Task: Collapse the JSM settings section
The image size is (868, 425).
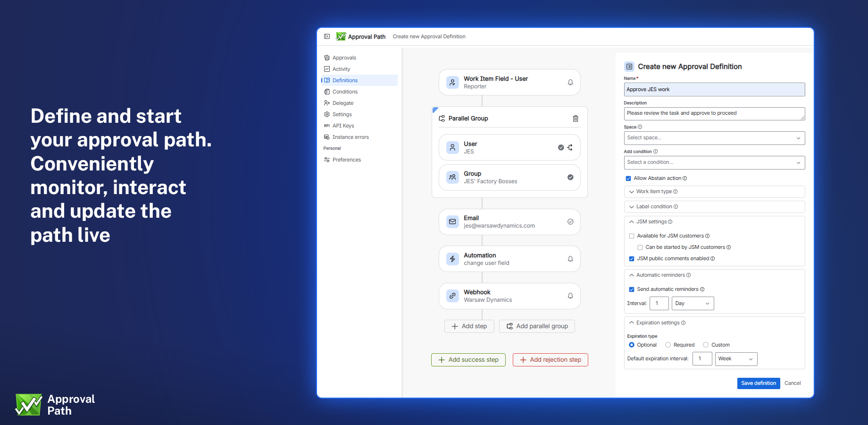Action: coord(632,221)
